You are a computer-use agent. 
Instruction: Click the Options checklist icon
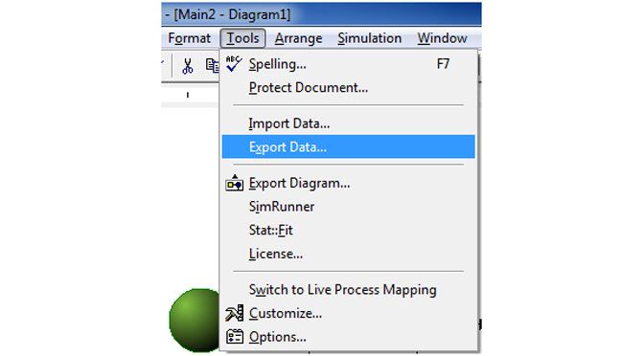(235, 337)
